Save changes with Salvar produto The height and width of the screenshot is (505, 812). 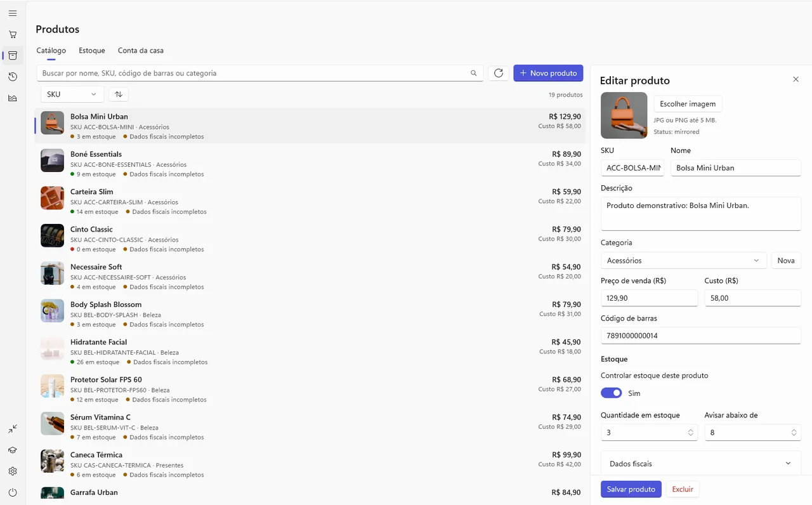click(x=631, y=489)
